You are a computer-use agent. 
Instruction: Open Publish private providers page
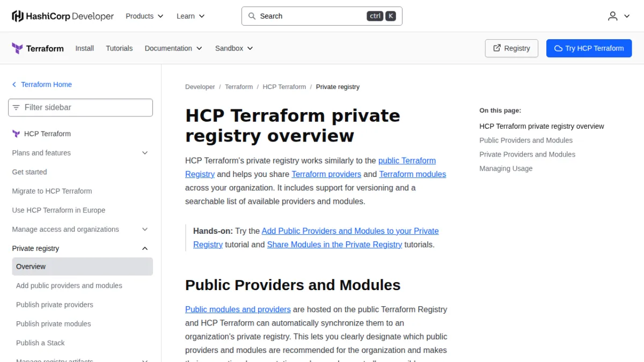(55, 305)
